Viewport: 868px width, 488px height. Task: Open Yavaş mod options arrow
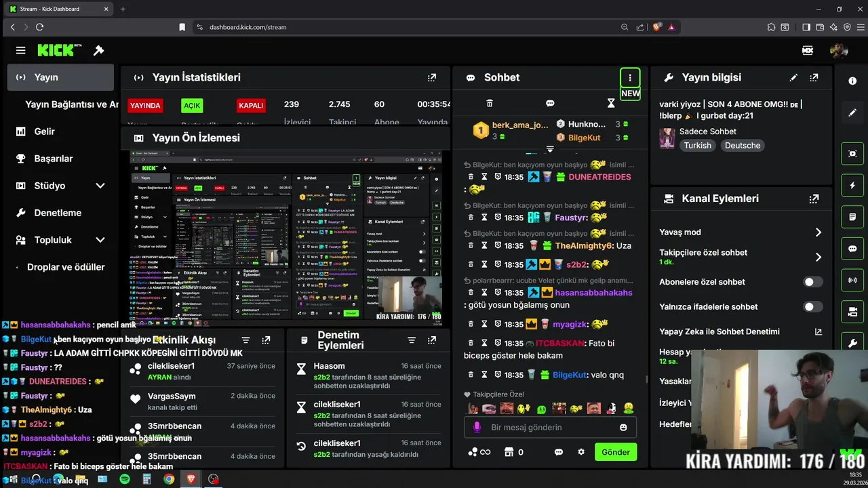click(818, 232)
